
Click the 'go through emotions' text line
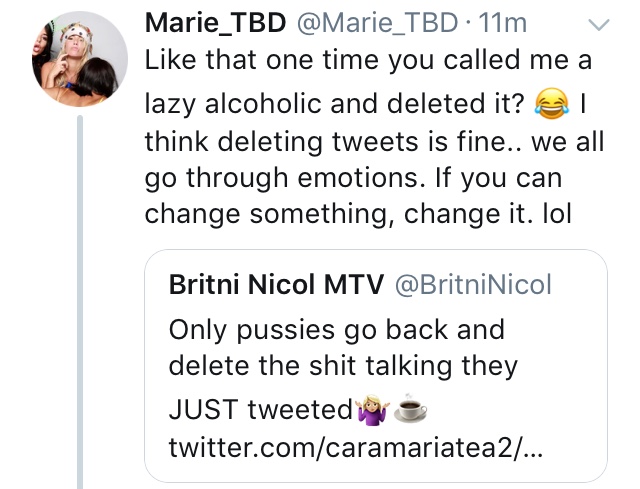coord(353,178)
